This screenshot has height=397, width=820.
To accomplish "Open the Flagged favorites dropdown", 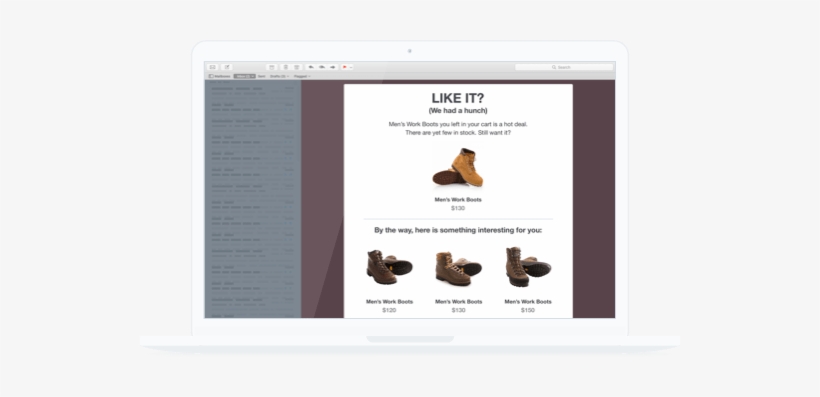I will [x=302, y=76].
